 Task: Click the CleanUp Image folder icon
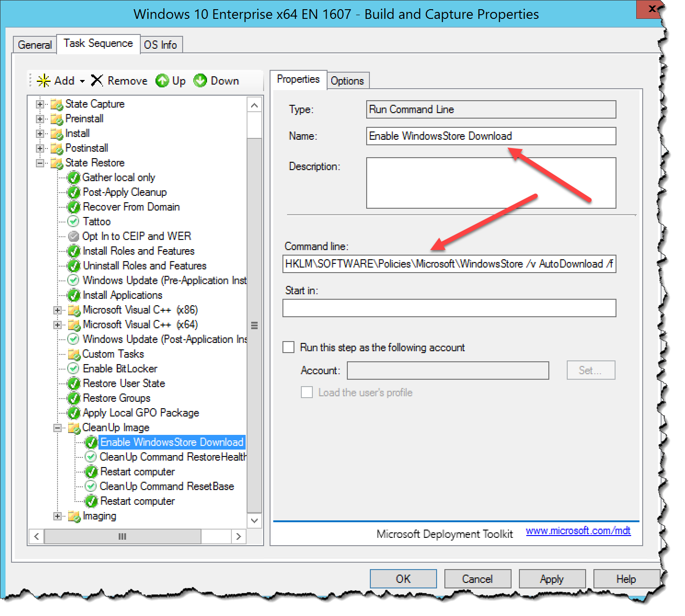74,428
